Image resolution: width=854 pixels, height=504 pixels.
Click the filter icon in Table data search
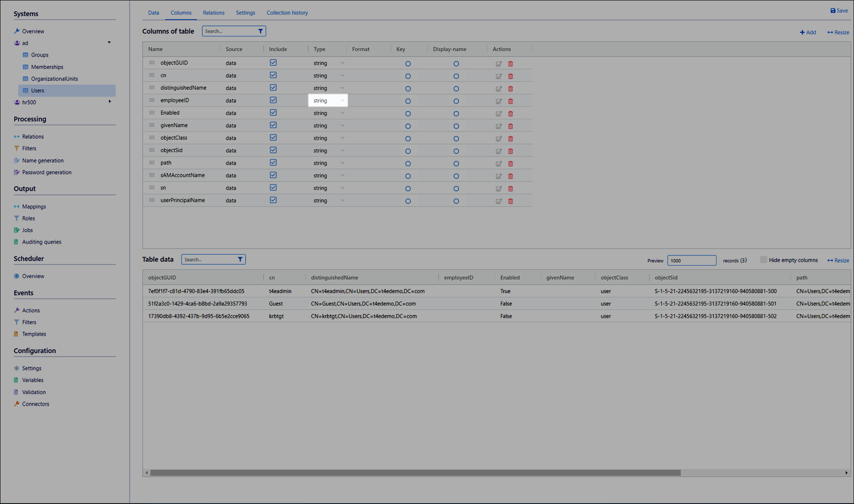click(240, 259)
